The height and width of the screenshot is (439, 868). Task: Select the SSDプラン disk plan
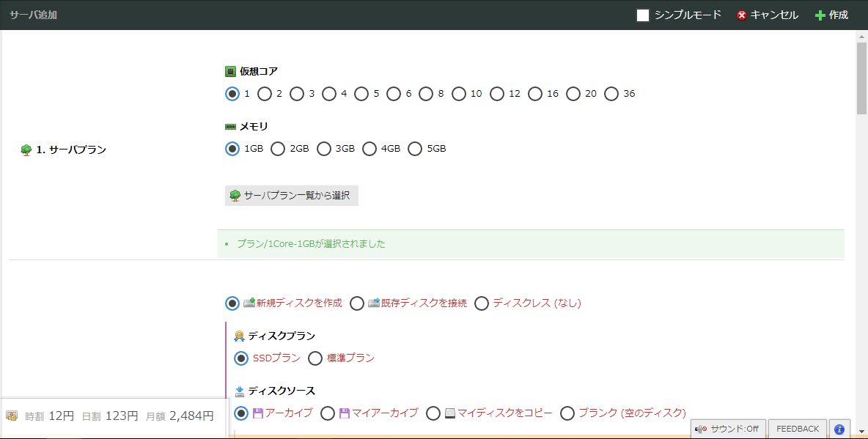(240, 358)
